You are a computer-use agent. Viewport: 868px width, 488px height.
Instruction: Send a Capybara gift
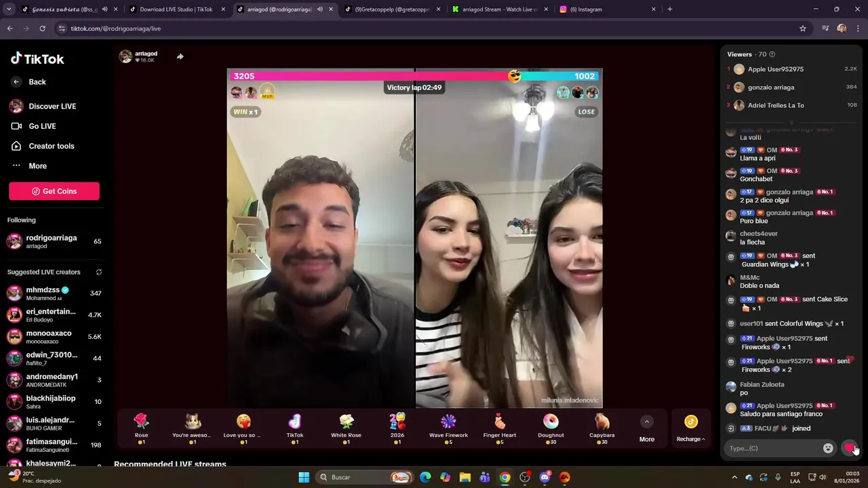click(x=602, y=428)
